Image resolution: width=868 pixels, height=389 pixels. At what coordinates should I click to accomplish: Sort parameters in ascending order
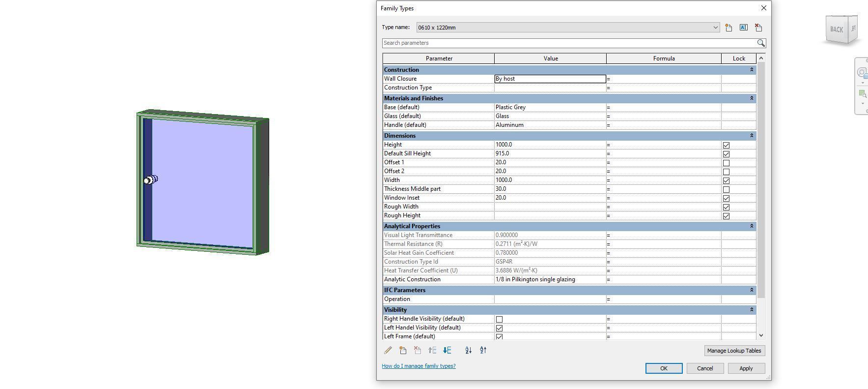468,351
